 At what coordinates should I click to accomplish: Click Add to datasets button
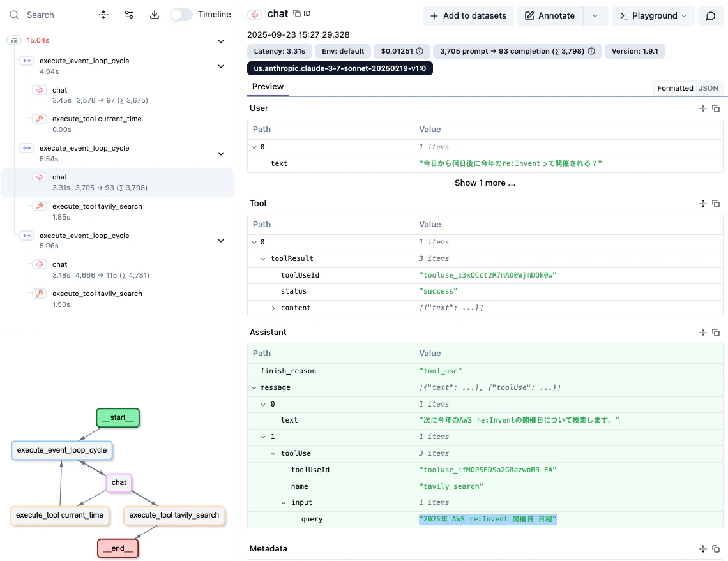coord(468,16)
